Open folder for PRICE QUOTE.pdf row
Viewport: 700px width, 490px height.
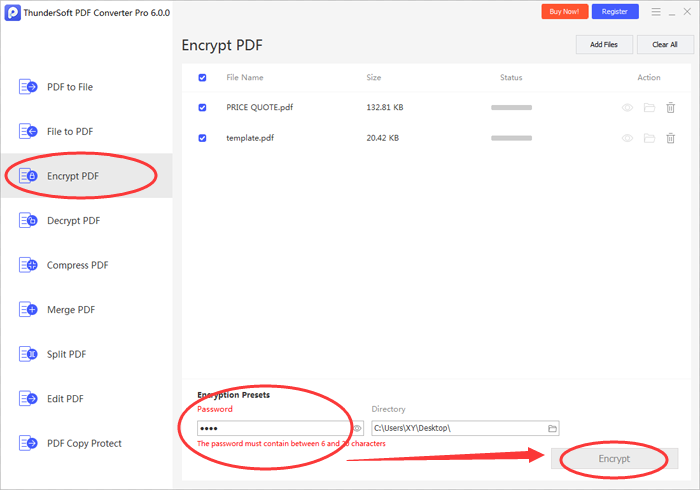click(649, 108)
